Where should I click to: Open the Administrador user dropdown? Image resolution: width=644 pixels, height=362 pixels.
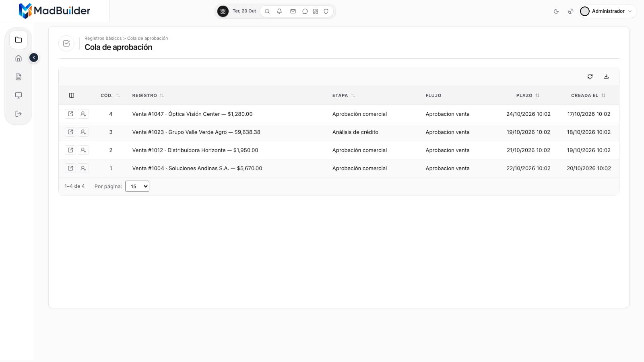608,11
